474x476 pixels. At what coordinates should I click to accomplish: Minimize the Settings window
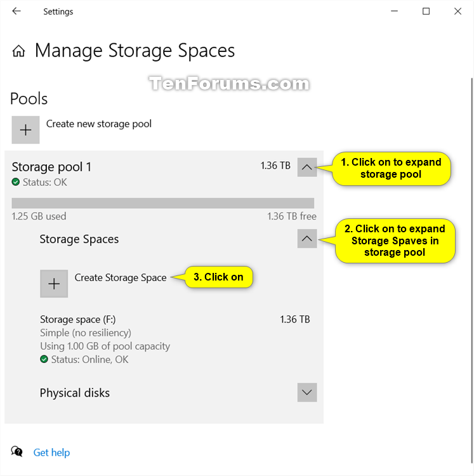click(394, 11)
